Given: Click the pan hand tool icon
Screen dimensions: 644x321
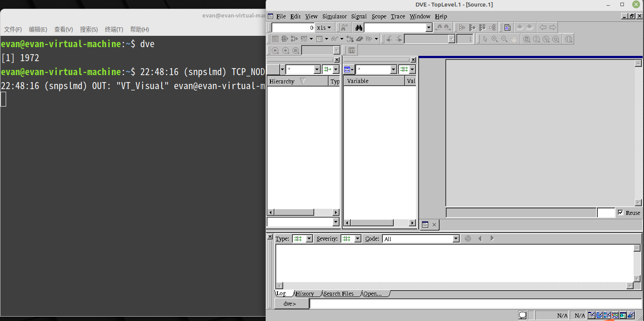Looking at the screenshot, I should tap(514, 39).
